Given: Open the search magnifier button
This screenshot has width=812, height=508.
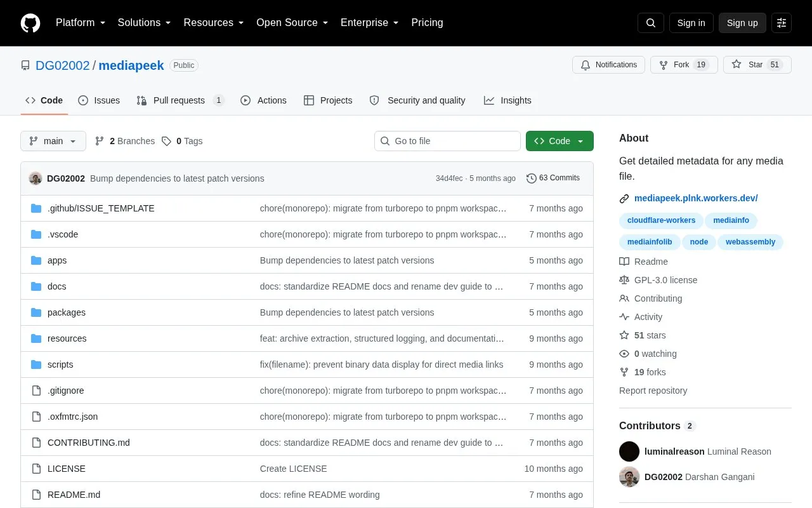Looking at the screenshot, I should click(x=651, y=23).
